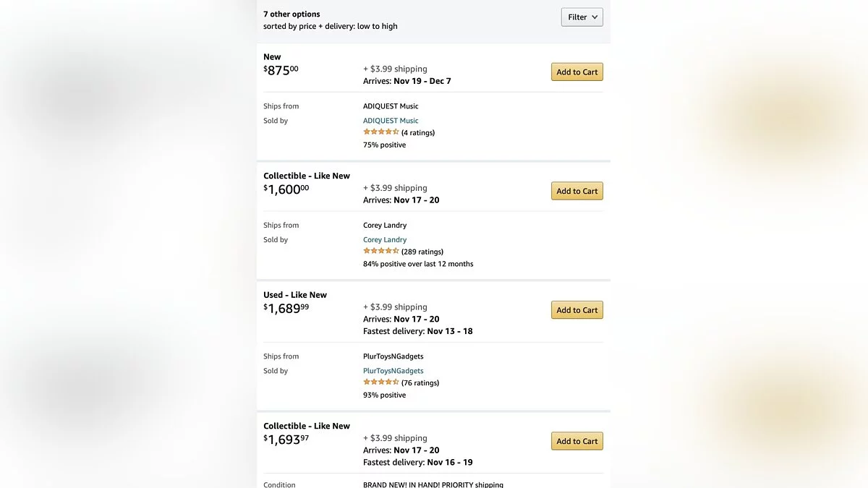Image resolution: width=868 pixels, height=488 pixels.
Task: Click the $875.00 price
Action: point(280,70)
